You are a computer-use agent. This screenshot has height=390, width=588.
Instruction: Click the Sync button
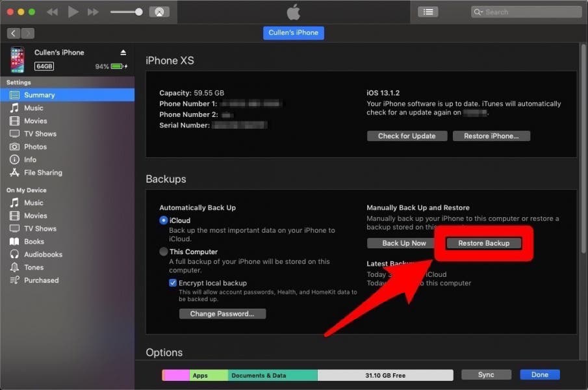pyautogui.click(x=486, y=374)
